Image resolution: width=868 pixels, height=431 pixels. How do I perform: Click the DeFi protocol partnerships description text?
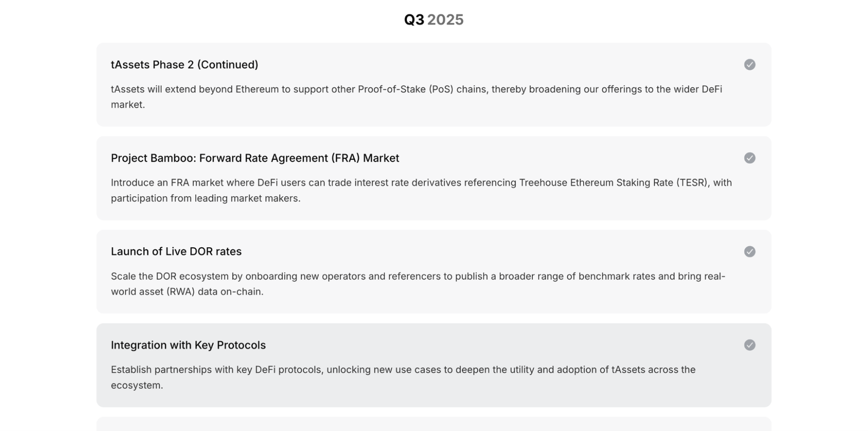click(403, 377)
